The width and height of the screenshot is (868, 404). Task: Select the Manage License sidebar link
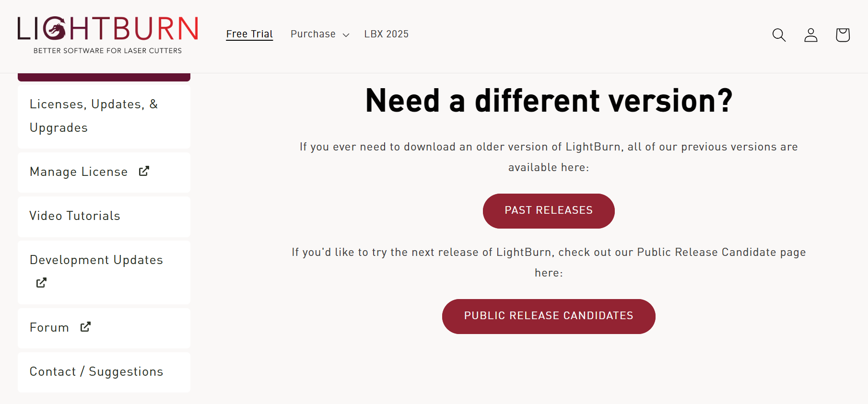click(x=79, y=172)
